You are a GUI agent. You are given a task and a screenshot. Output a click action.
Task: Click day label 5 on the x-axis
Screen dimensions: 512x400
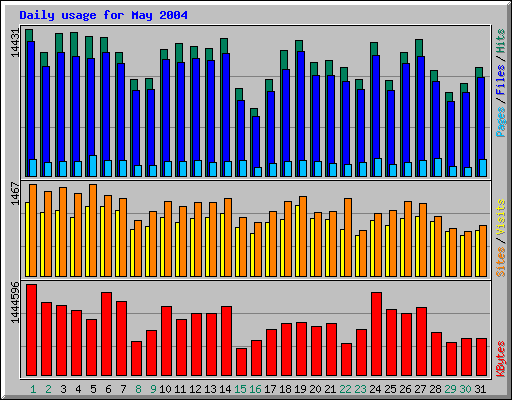pos(93,389)
